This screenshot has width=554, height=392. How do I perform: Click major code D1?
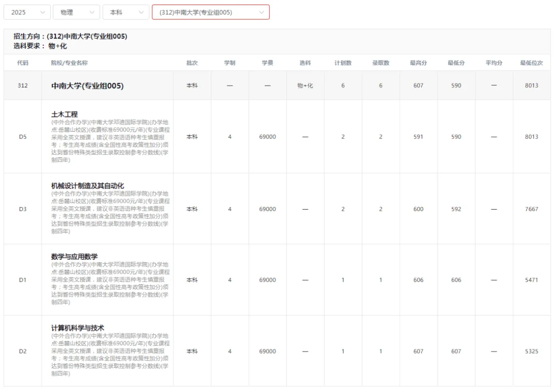(x=23, y=280)
